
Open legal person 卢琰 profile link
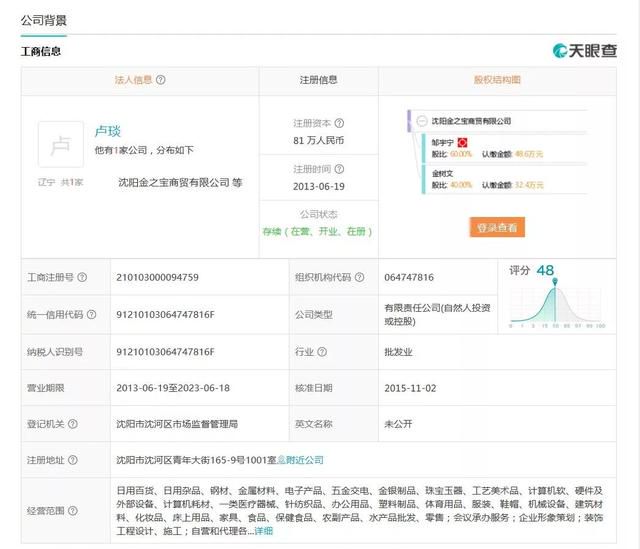pos(108,131)
